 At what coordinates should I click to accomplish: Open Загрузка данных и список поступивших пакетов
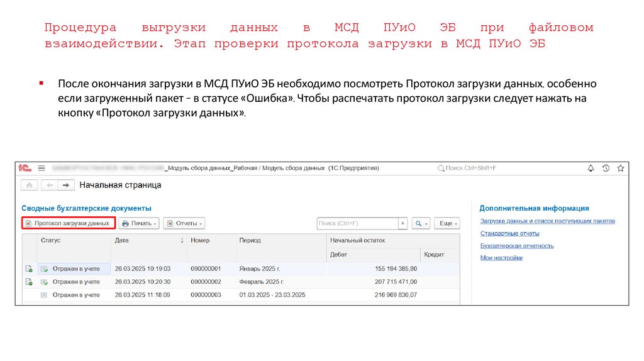coord(548,221)
